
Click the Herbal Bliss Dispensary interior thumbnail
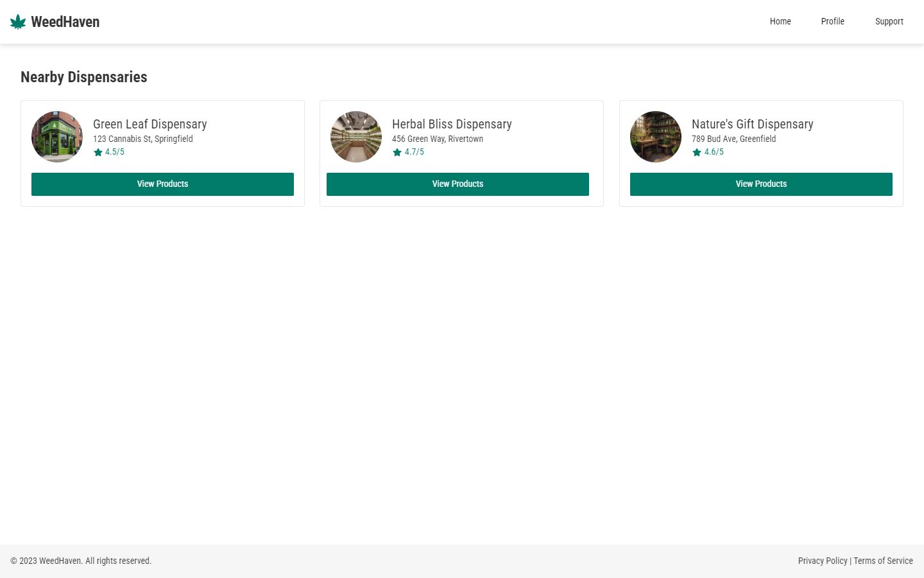(x=356, y=137)
